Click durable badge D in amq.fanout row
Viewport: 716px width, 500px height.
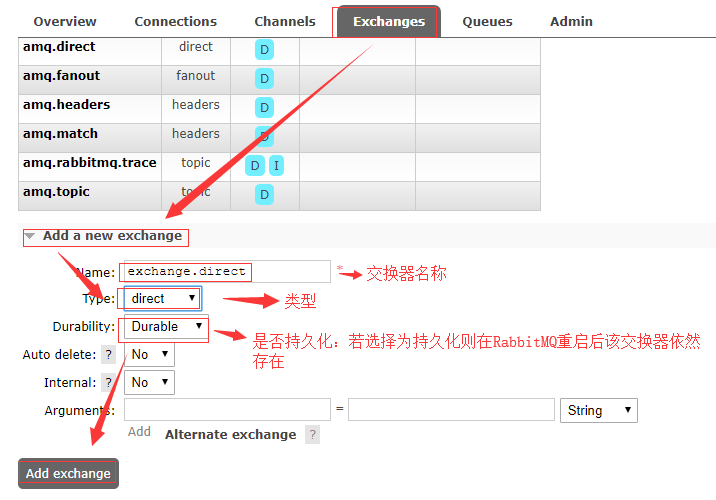(x=264, y=79)
